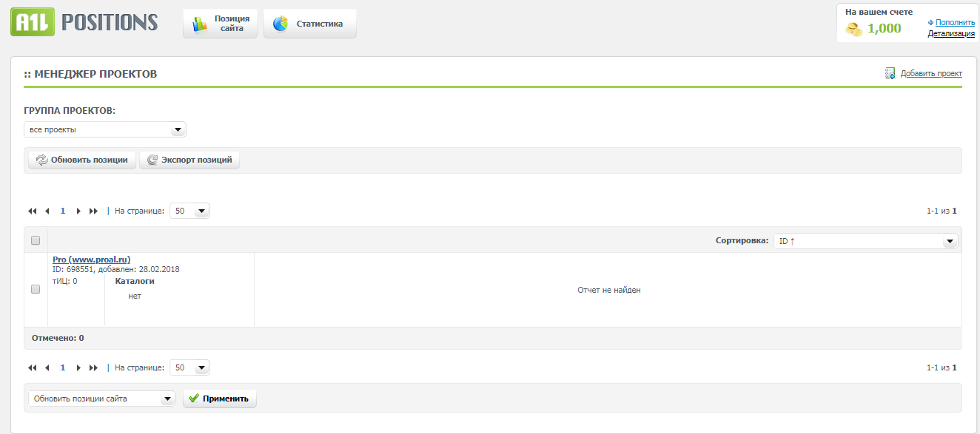The width and height of the screenshot is (980, 434).
Task: Open bottom На странице dropdown
Action: pos(190,367)
